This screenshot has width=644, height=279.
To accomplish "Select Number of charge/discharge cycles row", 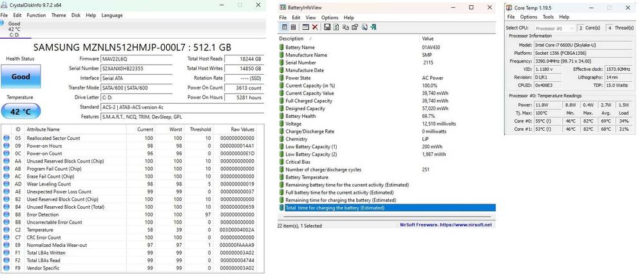I will point(386,169).
